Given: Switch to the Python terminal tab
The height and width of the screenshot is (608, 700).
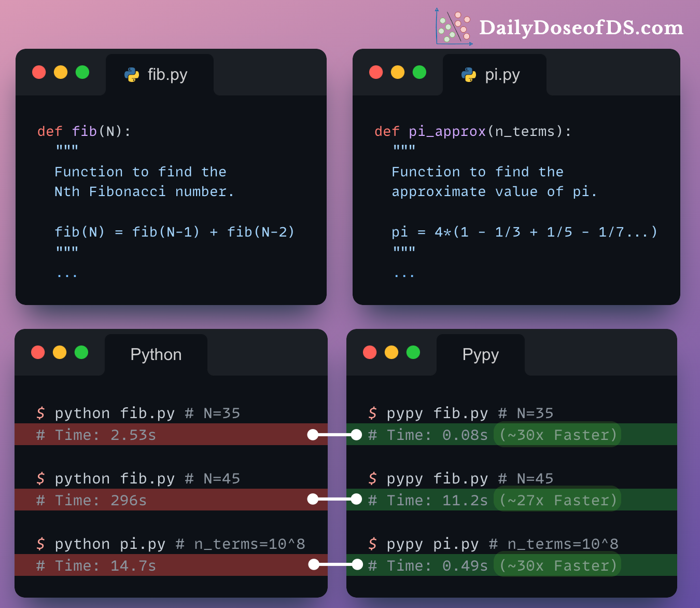Looking at the screenshot, I should (156, 354).
